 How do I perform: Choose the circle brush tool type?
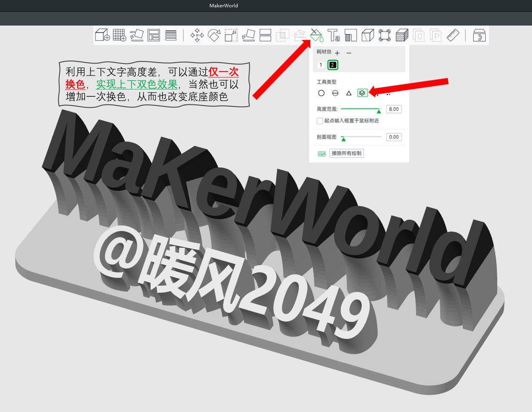(x=321, y=93)
